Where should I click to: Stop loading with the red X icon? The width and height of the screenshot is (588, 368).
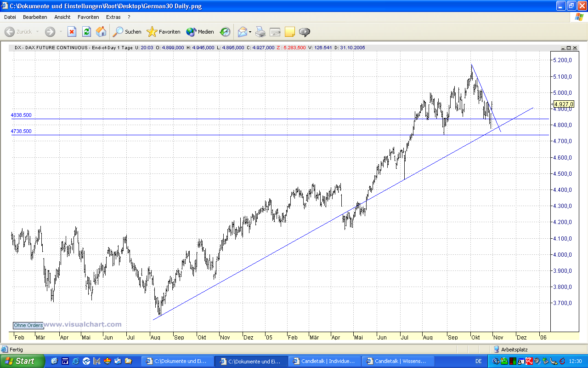(x=72, y=32)
